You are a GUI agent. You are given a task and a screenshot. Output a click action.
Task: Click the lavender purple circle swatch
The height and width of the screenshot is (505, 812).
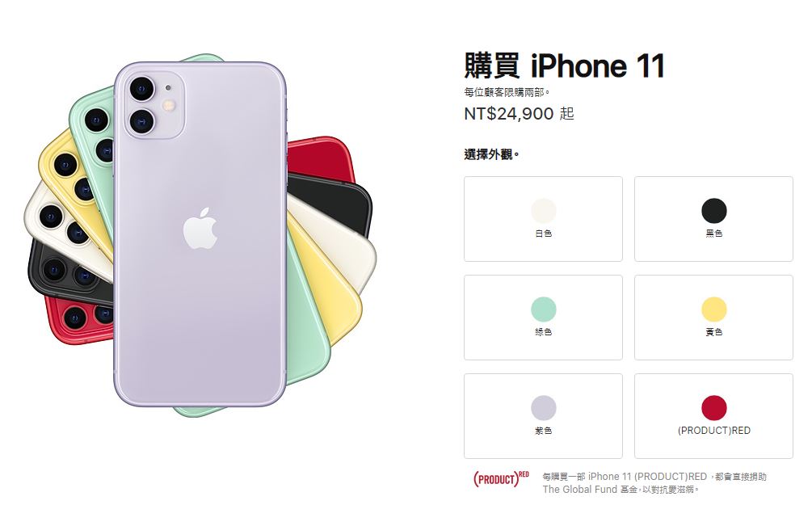pyautogui.click(x=544, y=407)
